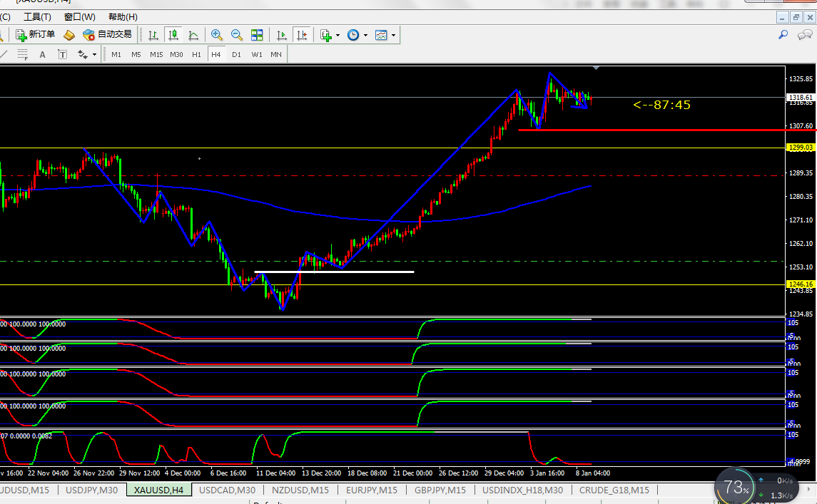Viewport: 817px width, 504px height.
Task: Click the chart shift triangle marker
Action: pos(596,68)
